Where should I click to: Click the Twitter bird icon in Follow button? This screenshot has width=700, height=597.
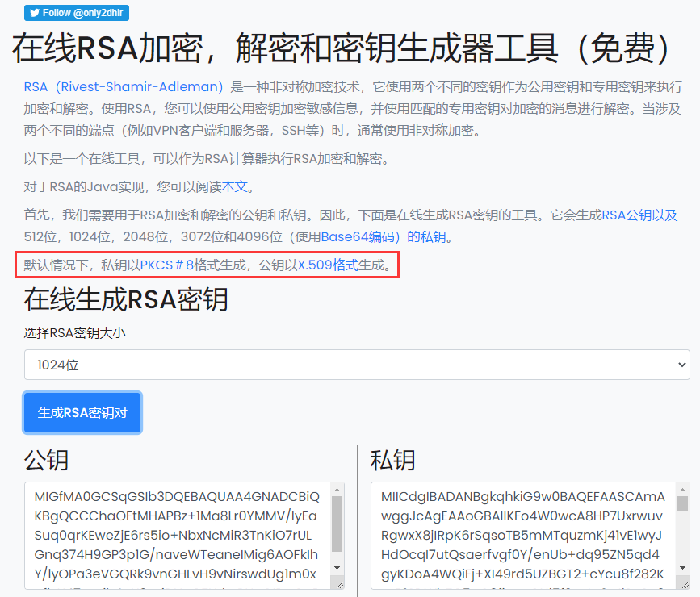coord(36,13)
